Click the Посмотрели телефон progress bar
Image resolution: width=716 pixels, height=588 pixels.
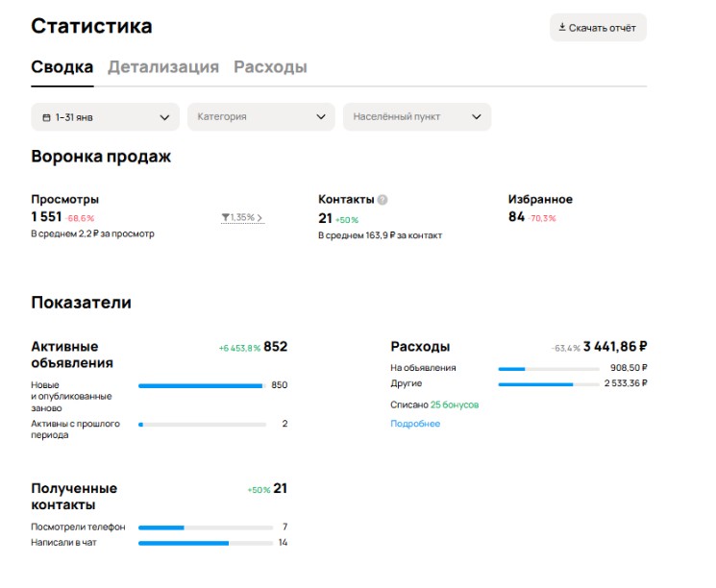pos(206,527)
